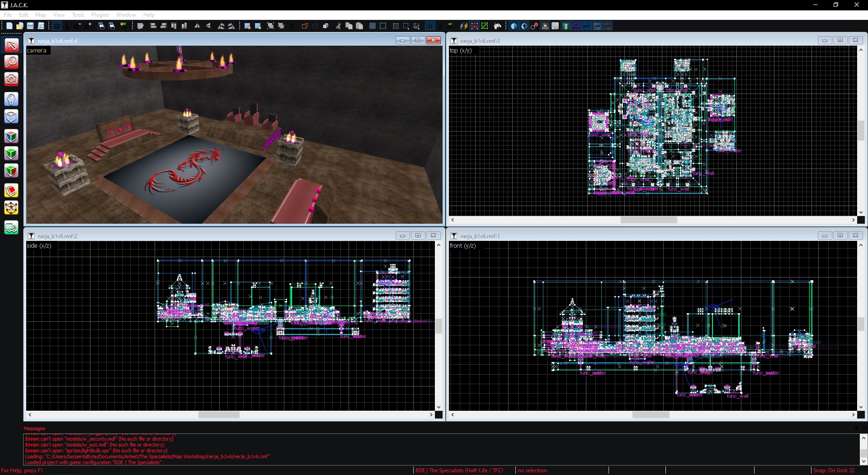Screen dimensions: 868x475
Task: Select the truck Path tool
Action: tap(11, 227)
